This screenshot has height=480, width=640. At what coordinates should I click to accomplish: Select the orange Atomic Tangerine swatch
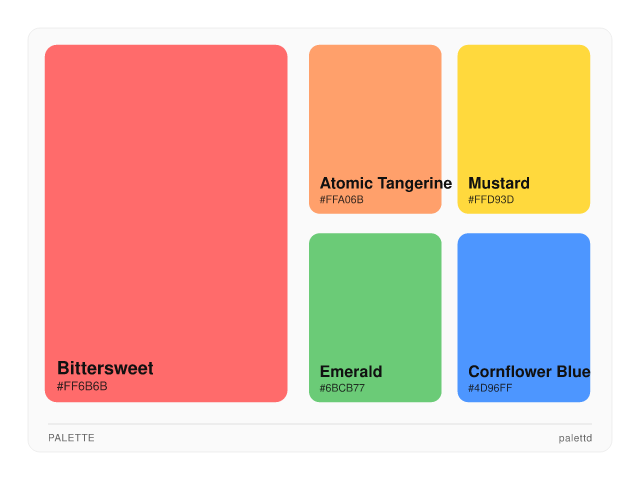pos(375,110)
